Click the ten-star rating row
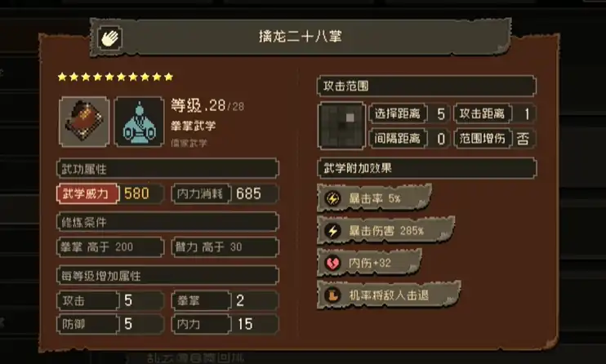 [x=115, y=77]
